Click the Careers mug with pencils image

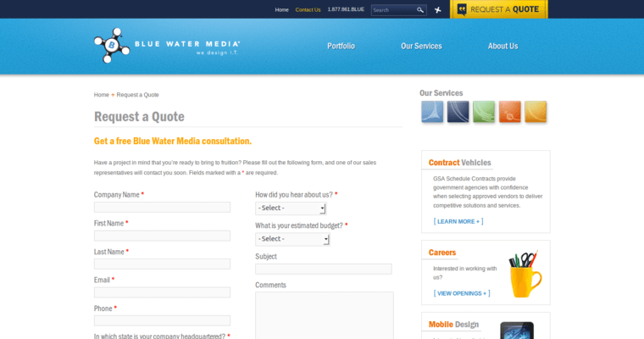coord(525,273)
